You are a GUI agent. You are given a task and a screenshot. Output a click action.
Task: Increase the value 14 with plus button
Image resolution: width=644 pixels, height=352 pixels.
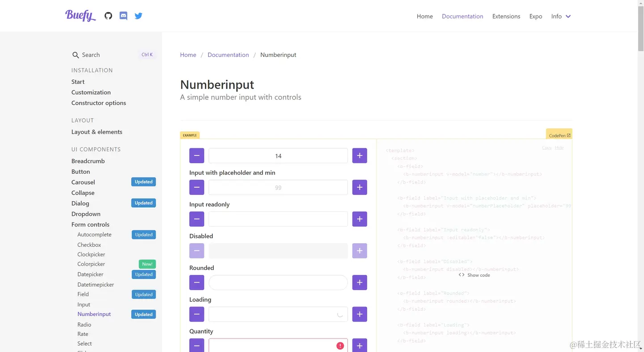(x=360, y=156)
